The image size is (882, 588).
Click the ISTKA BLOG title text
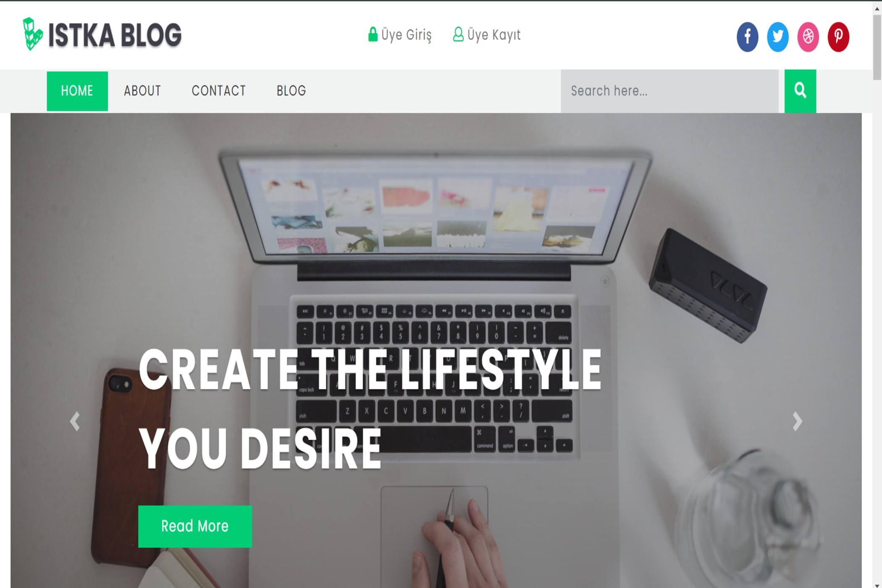115,35
